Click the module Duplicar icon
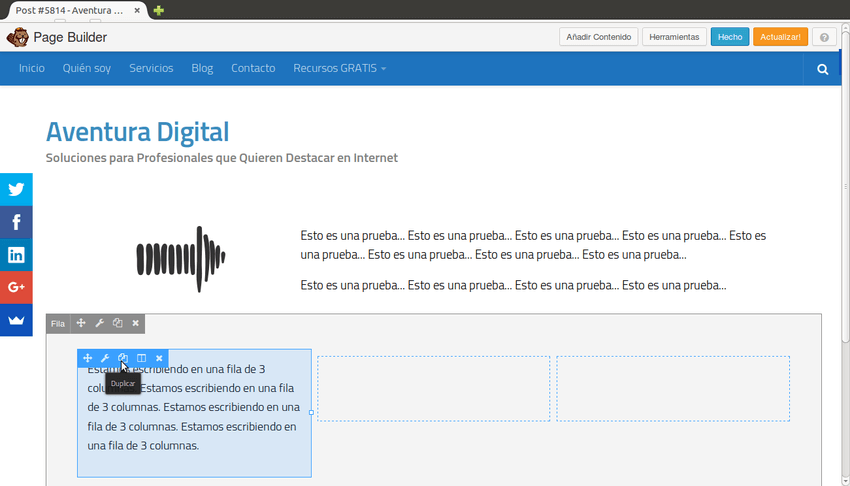Image resolution: width=850 pixels, height=486 pixels. (123, 358)
